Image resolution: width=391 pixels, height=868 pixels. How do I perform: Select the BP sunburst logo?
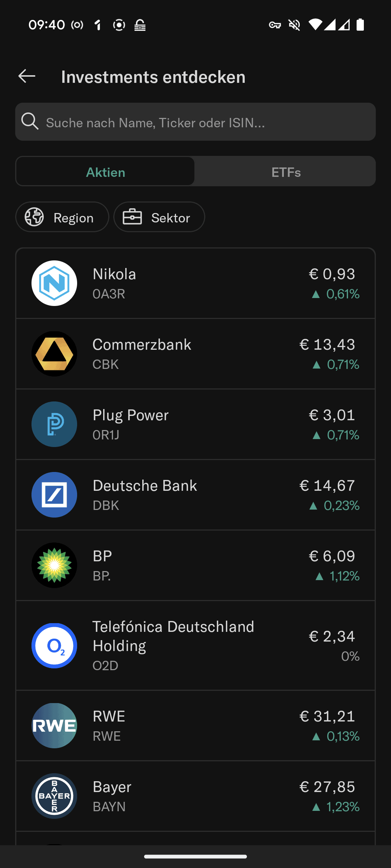(x=54, y=565)
